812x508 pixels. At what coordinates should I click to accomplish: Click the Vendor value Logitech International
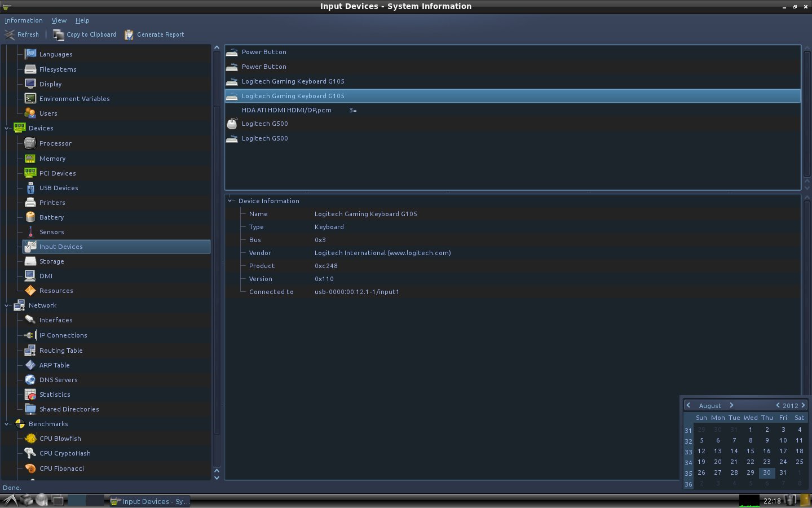(382, 253)
